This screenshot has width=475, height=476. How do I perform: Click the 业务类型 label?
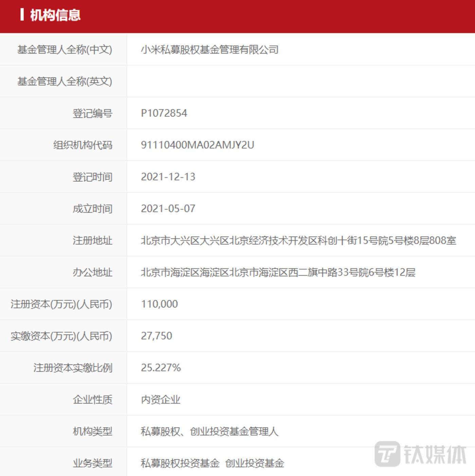[x=92, y=463]
